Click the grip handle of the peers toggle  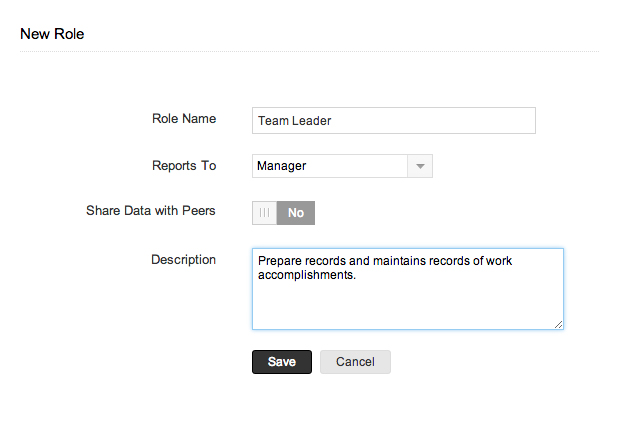coord(265,213)
